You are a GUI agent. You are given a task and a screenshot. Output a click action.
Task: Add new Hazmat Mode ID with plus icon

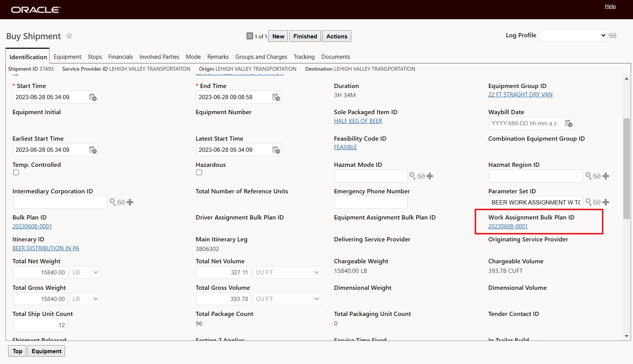coord(430,176)
